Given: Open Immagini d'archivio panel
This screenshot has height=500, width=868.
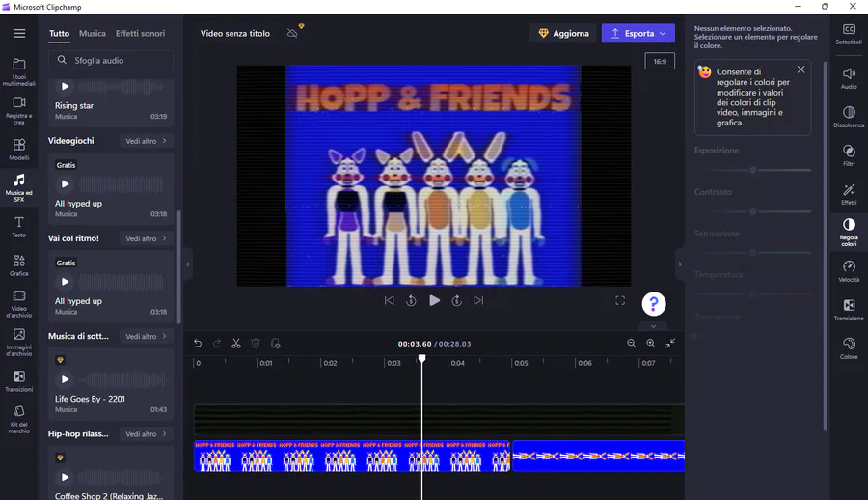Looking at the screenshot, I should 19,342.
